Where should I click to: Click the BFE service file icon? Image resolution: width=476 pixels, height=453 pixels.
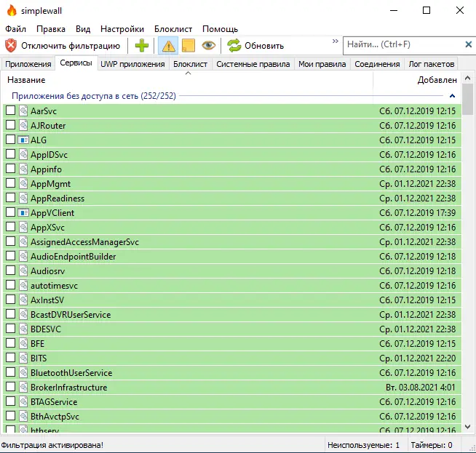coord(23,344)
